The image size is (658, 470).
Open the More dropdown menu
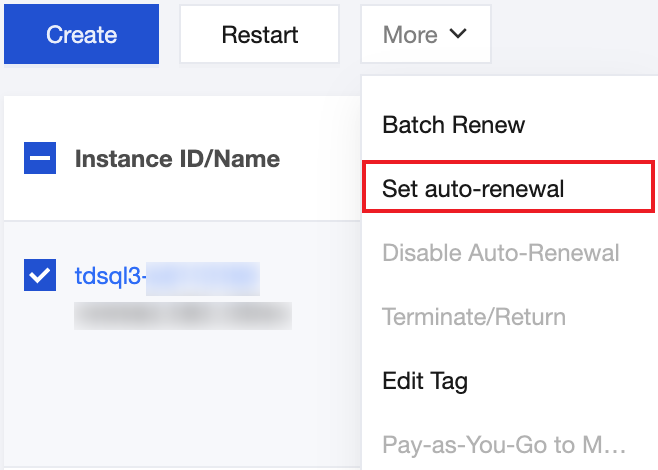point(425,34)
